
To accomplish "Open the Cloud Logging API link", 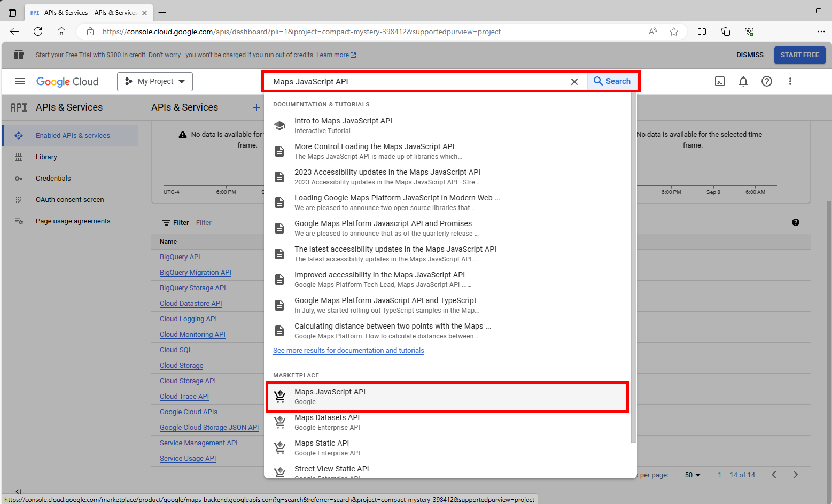I will tap(188, 319).
